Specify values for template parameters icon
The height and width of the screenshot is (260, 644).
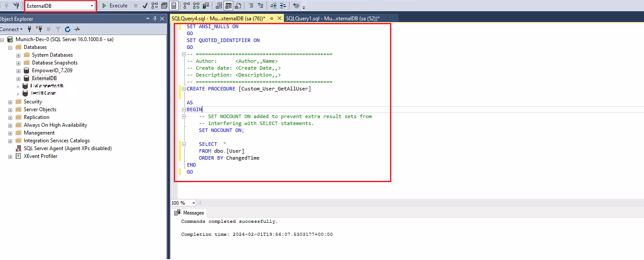[x=296, y=6]
